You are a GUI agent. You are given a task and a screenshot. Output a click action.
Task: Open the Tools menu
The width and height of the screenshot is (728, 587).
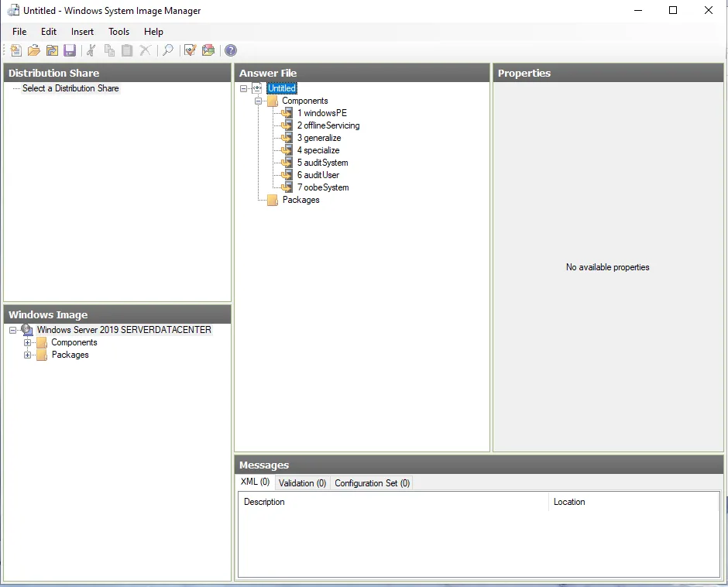coord(118,32)
